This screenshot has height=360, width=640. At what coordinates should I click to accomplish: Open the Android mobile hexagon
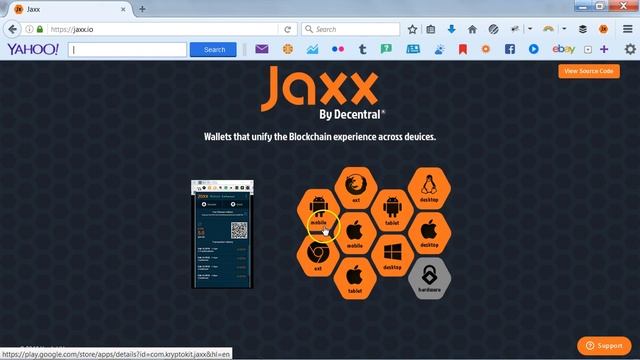tap(318, 210)
